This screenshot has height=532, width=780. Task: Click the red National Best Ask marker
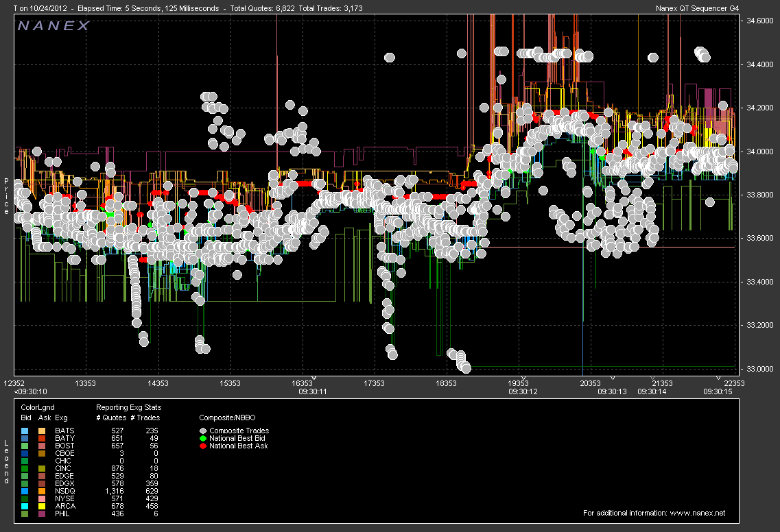pos(203,446)
